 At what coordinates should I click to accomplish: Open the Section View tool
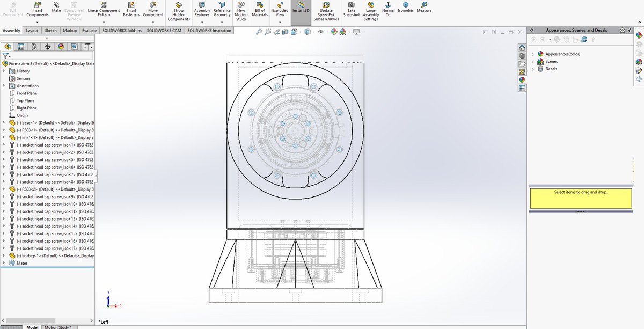click(284, 32)
